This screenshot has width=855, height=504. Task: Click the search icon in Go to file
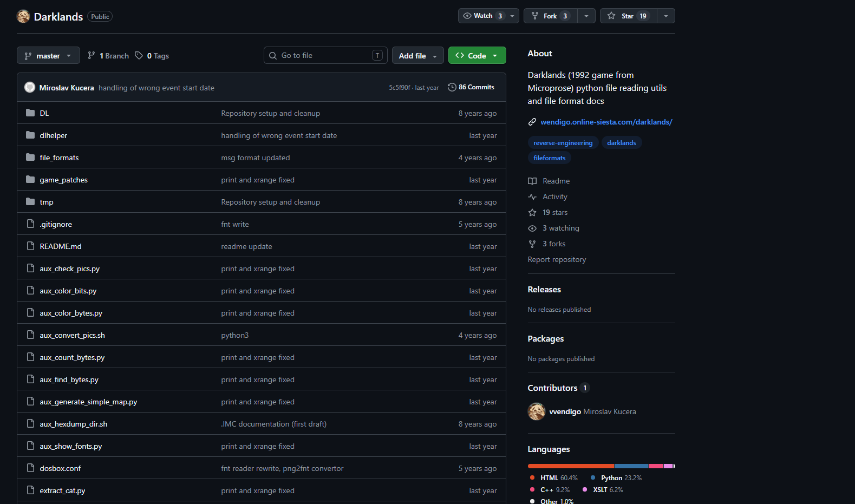pyautogui.click(x=273, y=55)
